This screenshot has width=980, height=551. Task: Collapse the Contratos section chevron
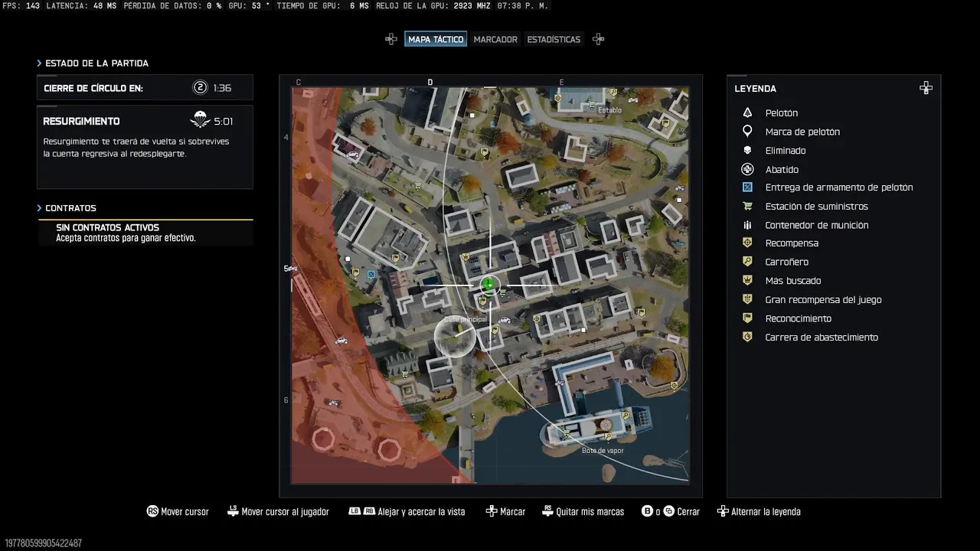click(x=39, y=208)
